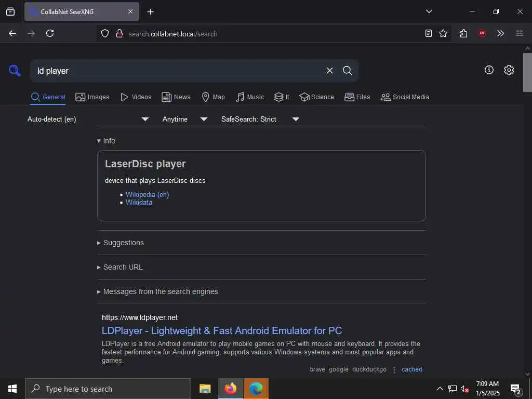Switch to the It category tab

tap(282, 97)
